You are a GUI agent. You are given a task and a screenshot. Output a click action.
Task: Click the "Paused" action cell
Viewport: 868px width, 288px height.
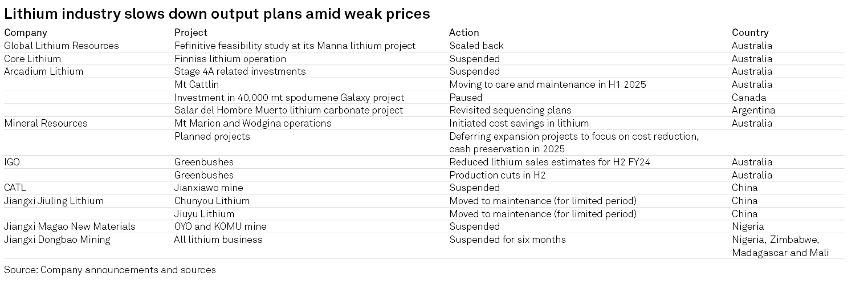[x=466, y=98]
